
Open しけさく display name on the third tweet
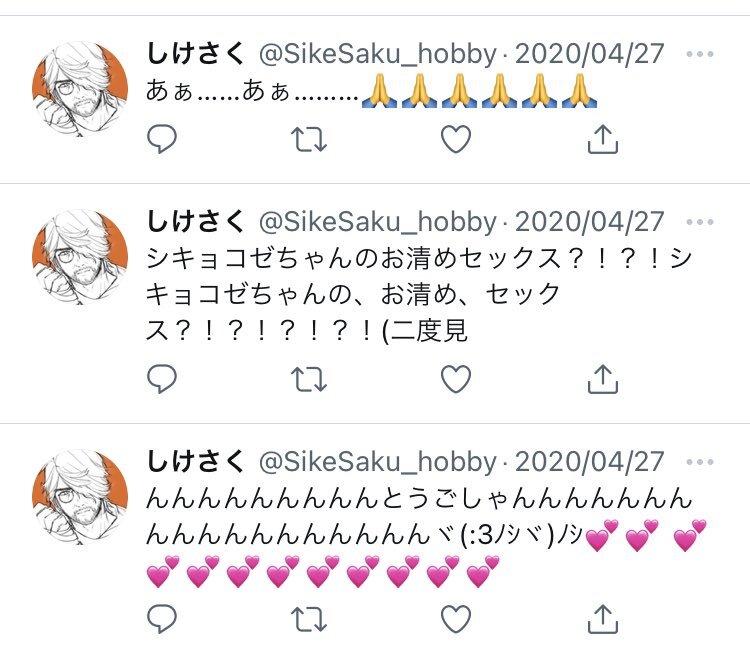click(x=196, y=461)
